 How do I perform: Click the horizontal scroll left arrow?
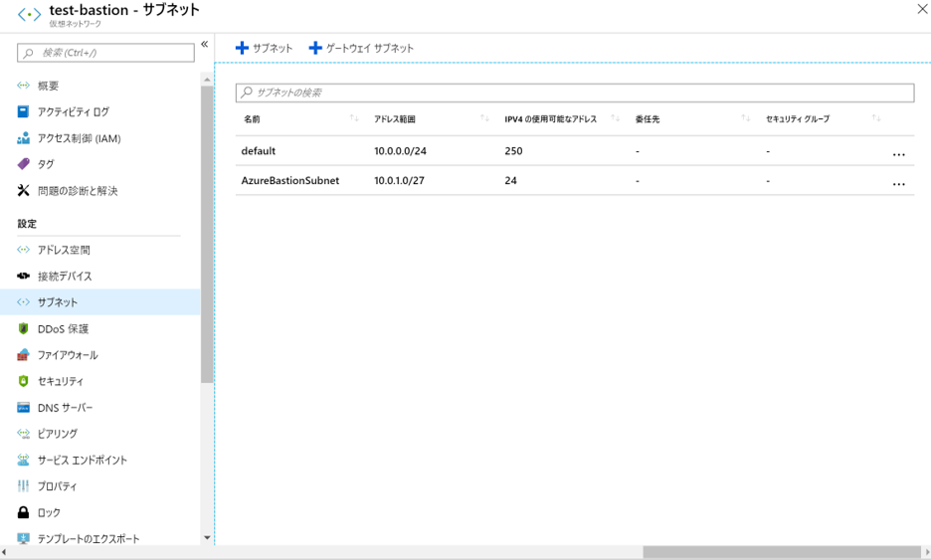[4, 552]
